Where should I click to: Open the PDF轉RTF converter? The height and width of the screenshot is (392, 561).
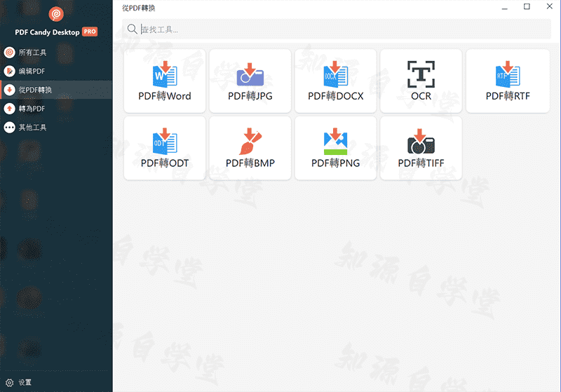click(x=508, y=81)
